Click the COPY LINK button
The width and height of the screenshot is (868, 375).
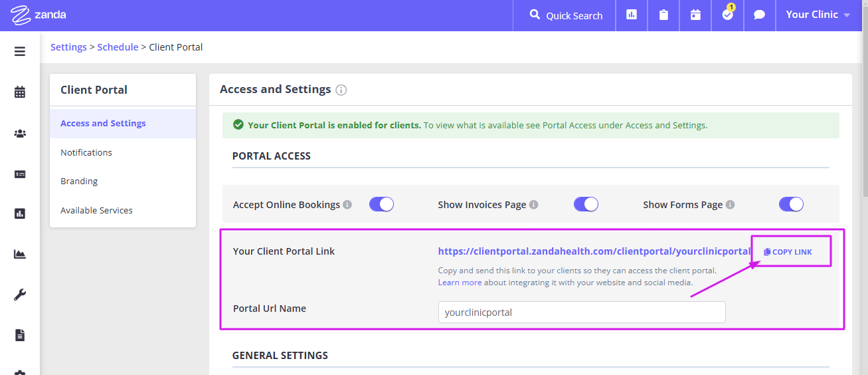[x=788, y=252]
